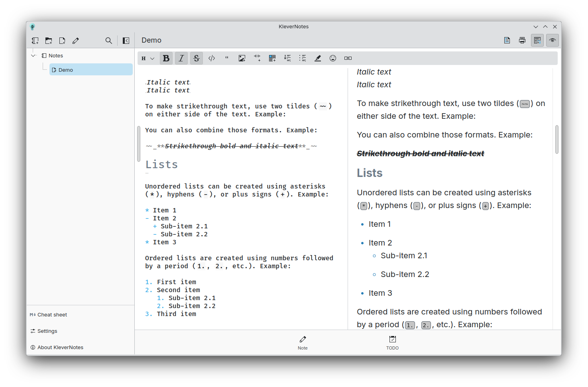588x387 pixels.
Task: Toggle bold formatting
Action: pos(166,58)
